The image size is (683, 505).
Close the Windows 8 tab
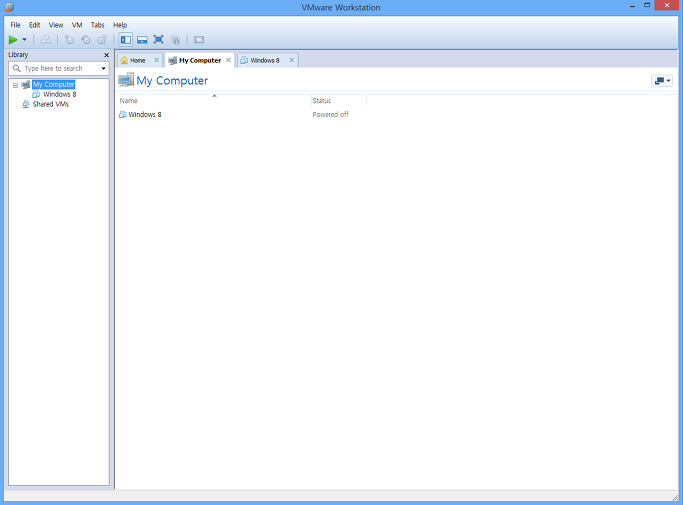pyautogui.click(x=292, y=60)
